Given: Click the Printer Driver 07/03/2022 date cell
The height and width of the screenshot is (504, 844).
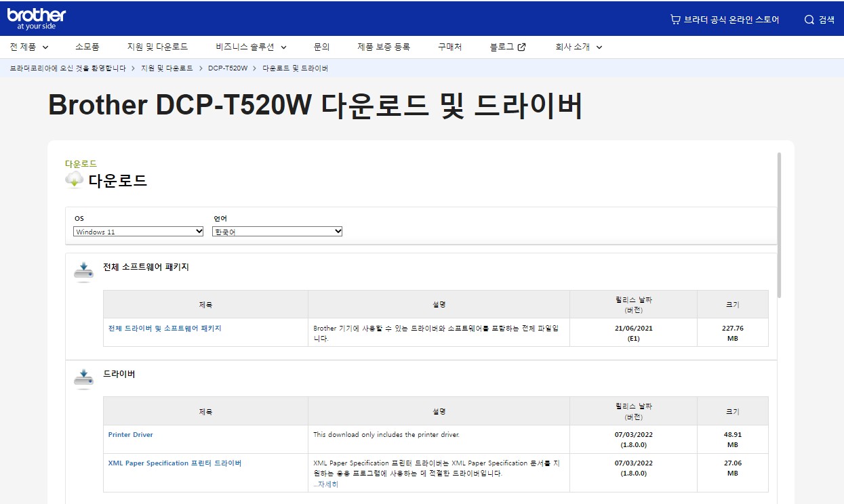Looking at the screenshot, I should pos(633,440).
